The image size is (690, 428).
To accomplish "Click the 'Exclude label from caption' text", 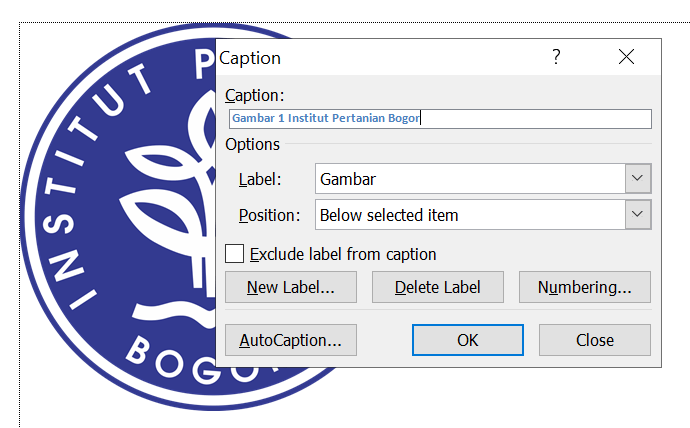I will coord(343,254).
